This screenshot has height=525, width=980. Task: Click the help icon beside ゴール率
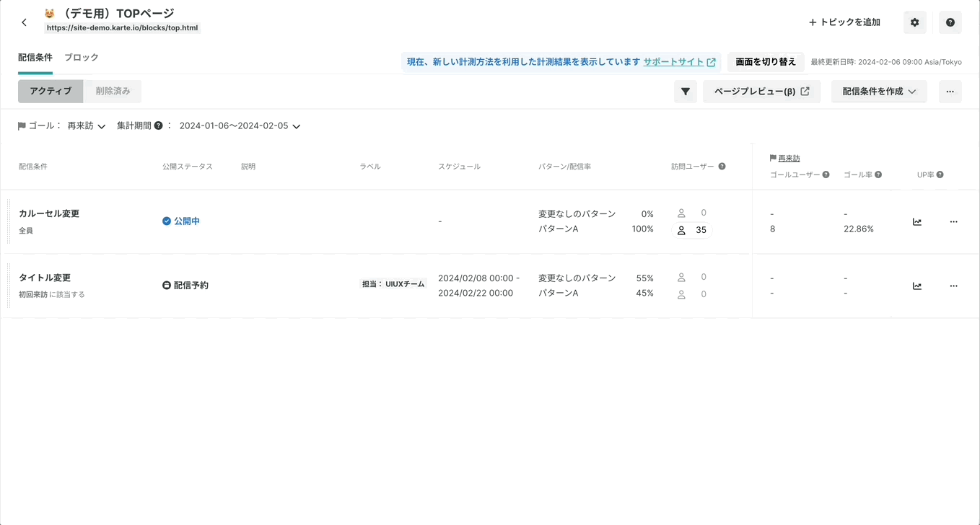pos(878,175)
